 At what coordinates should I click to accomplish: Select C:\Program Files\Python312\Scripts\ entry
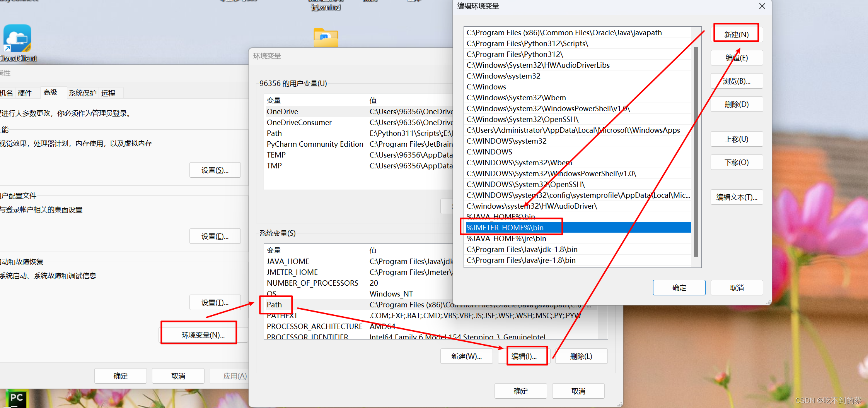578,43
